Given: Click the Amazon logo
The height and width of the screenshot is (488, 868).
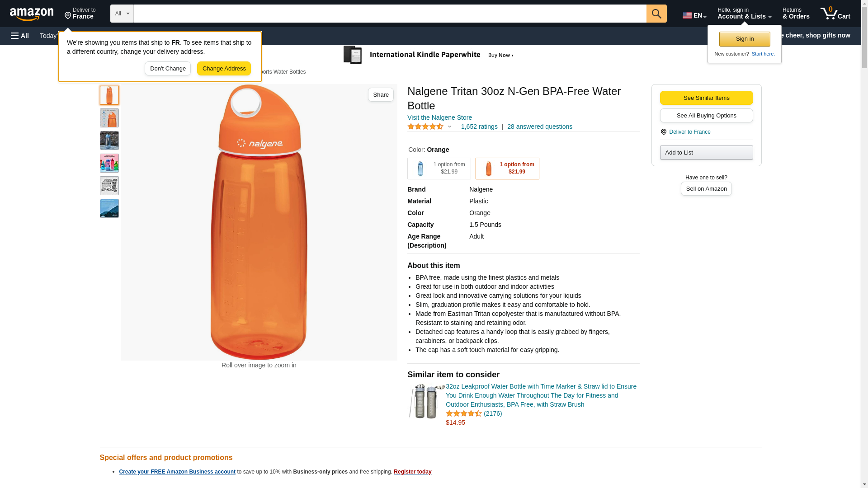Looking at the screenshot, I should (x=32, y=14).
